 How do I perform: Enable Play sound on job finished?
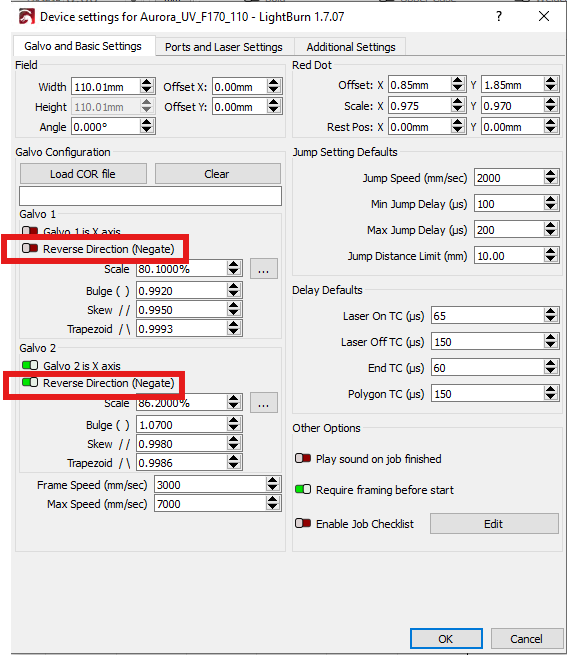click(x=303, y=459)
